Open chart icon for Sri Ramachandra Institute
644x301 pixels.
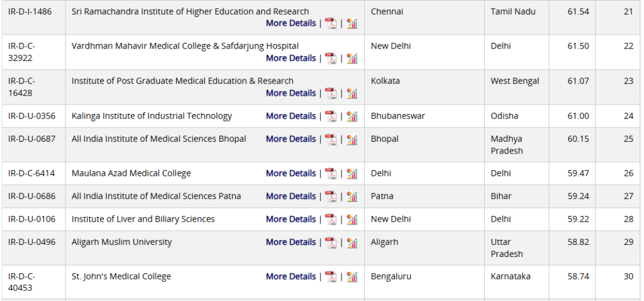[352, 23]
